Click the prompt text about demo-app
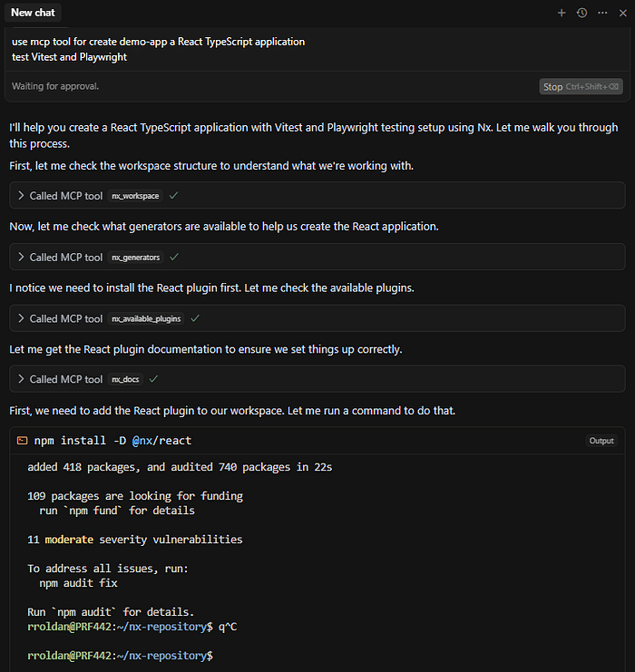The height and width of the screenshot is (672, 635). [x=158, y=49]
